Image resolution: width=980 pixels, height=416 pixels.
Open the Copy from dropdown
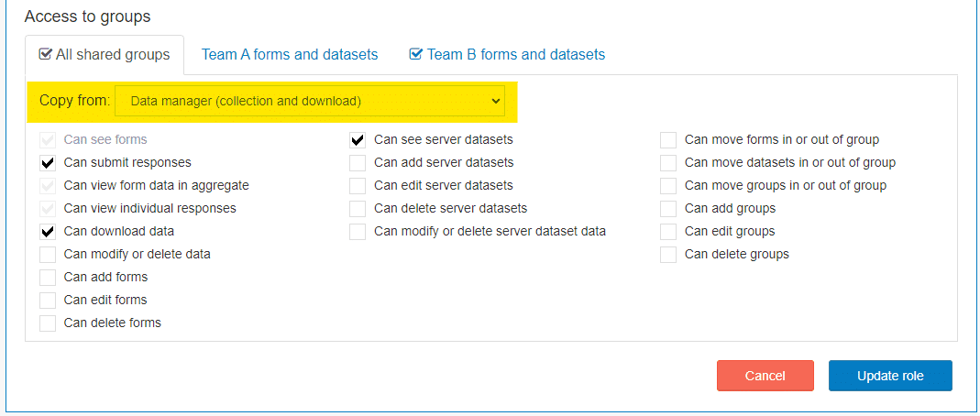[x=309, y=101]
